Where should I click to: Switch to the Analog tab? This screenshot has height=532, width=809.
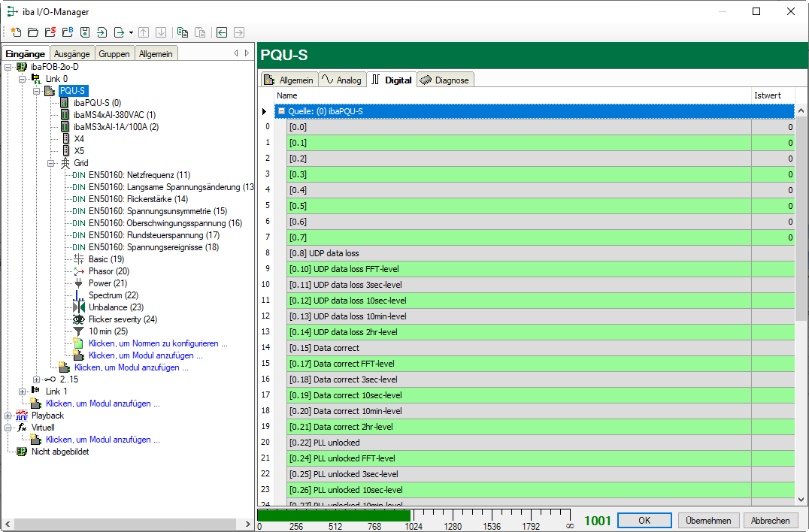[341, 80]
